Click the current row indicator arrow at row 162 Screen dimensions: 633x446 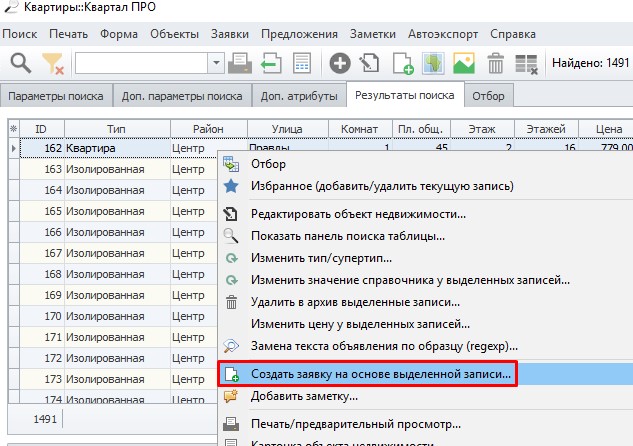click(14, 148)
